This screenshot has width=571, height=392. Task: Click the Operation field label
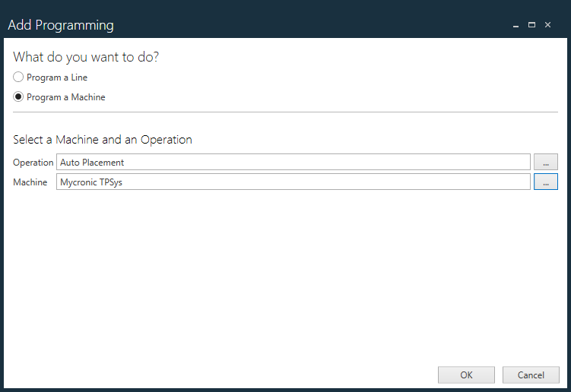[33, 163]
